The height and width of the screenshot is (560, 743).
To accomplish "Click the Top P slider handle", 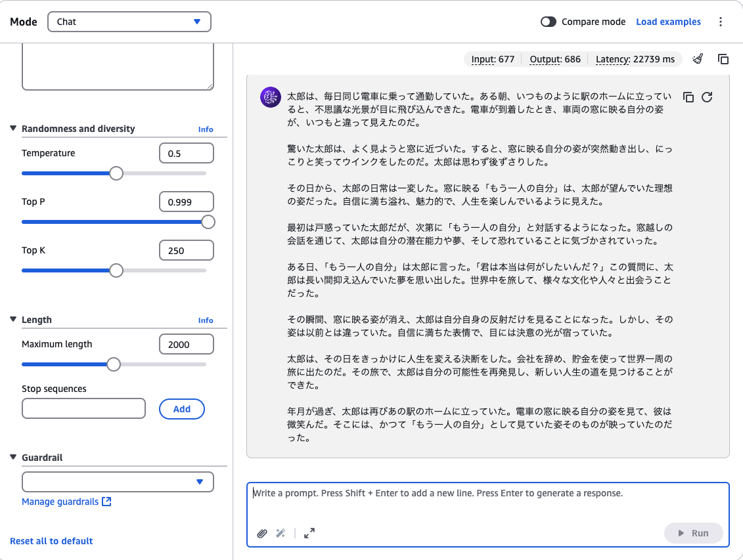I will click(x=208, y=222).
